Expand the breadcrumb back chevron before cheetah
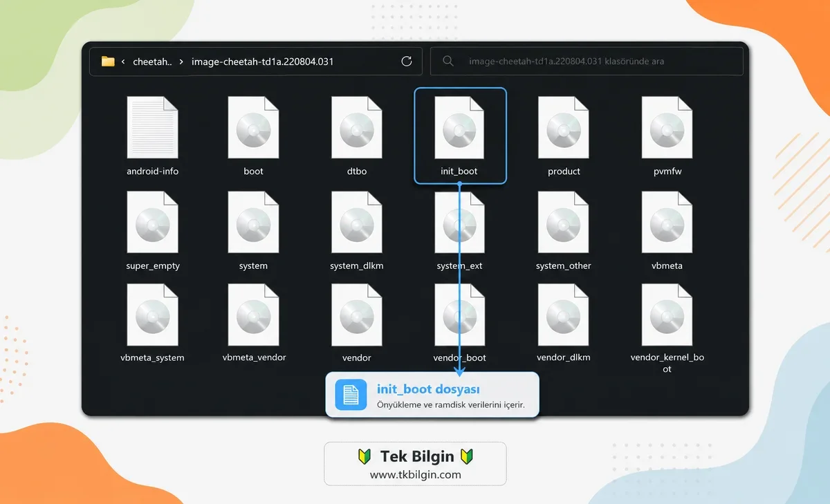This screenshot has height=504, width=830. point(123,62)
